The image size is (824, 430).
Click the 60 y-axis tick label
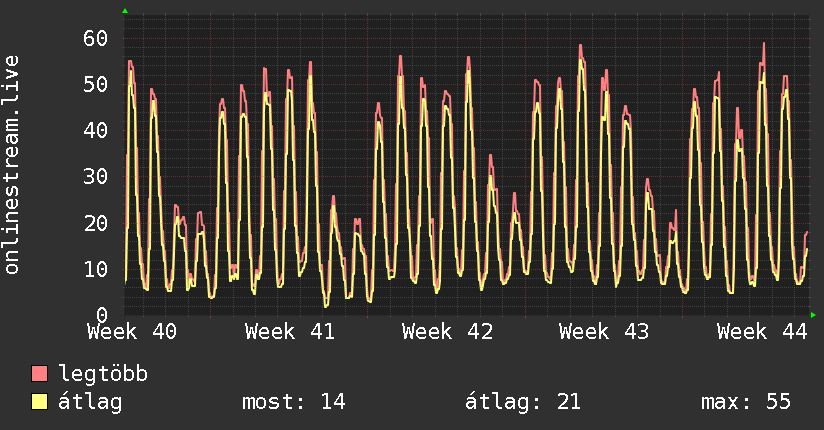(96, 38)
